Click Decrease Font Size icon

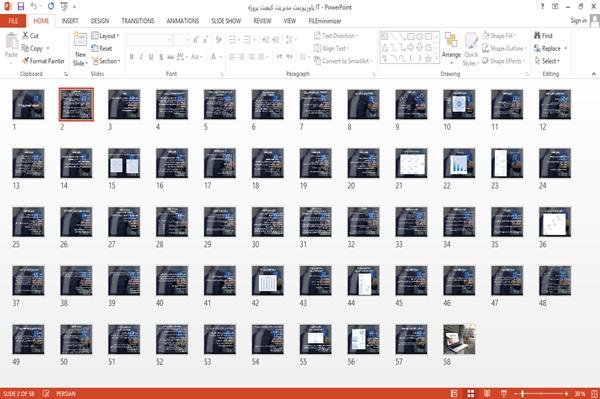coord(206,39)
